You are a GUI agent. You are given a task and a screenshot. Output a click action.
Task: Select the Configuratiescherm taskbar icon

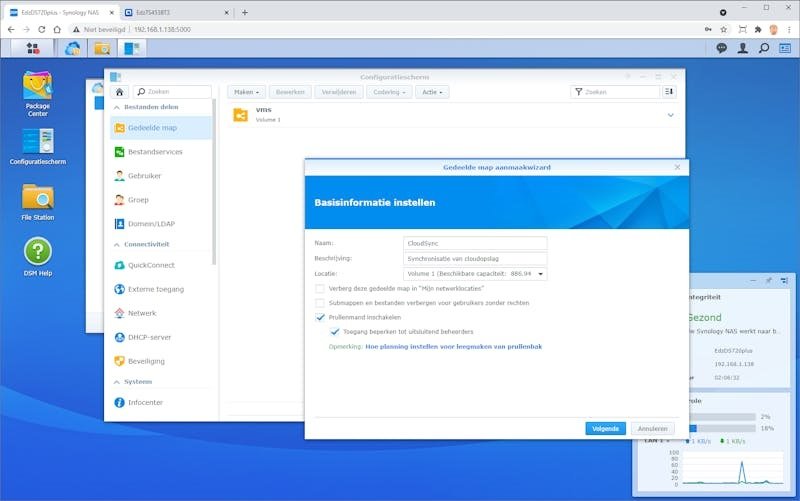pos(132,48)
